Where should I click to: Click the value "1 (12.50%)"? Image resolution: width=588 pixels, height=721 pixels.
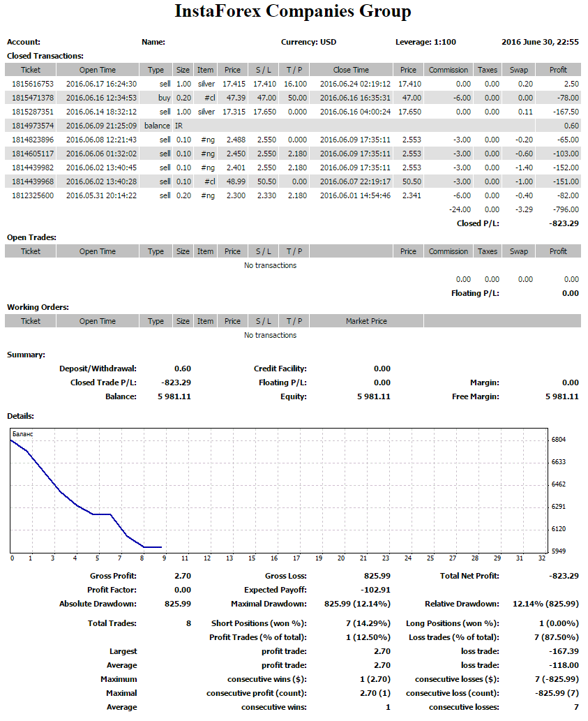click(368, 637)
